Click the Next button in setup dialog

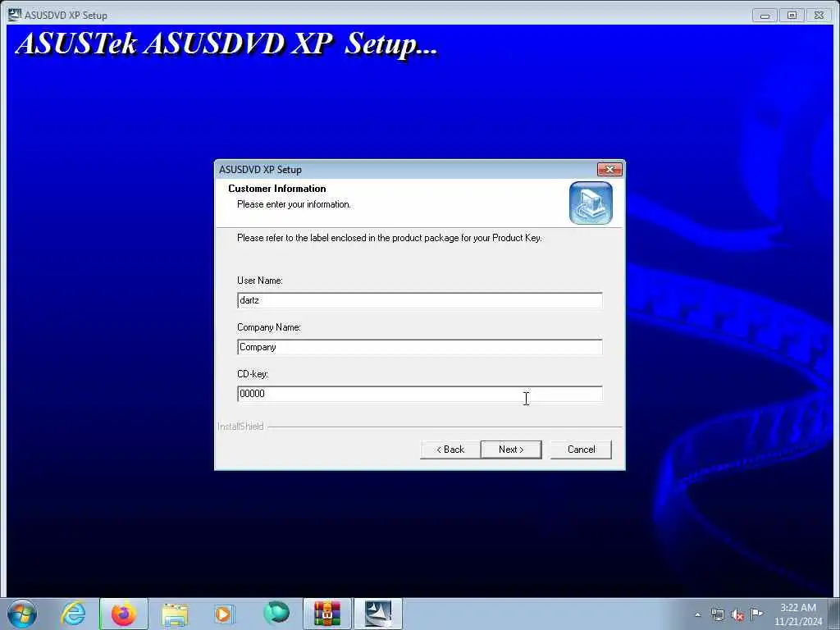[x=511, y=450]
